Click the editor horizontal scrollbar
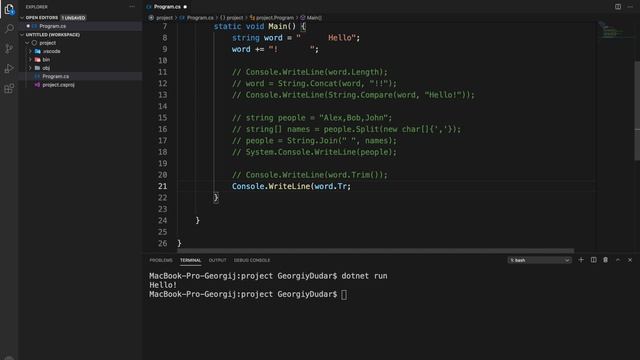 pos(376,251)
